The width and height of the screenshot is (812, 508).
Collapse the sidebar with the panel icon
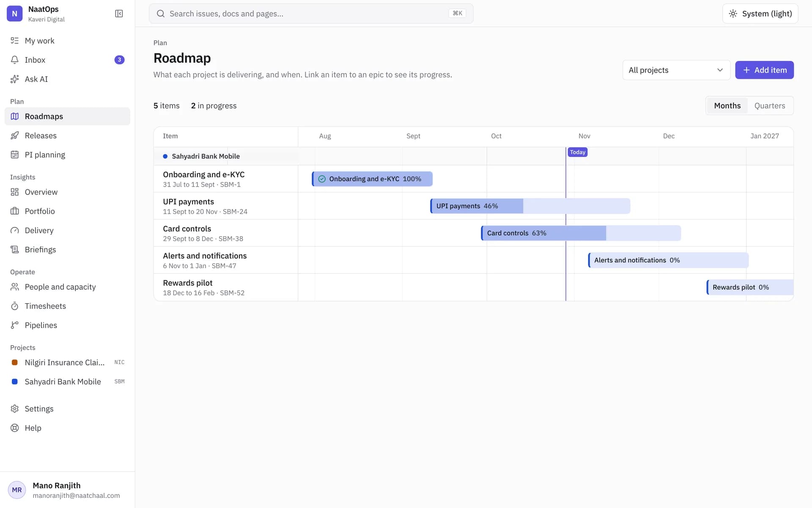(x=119, y=14)
